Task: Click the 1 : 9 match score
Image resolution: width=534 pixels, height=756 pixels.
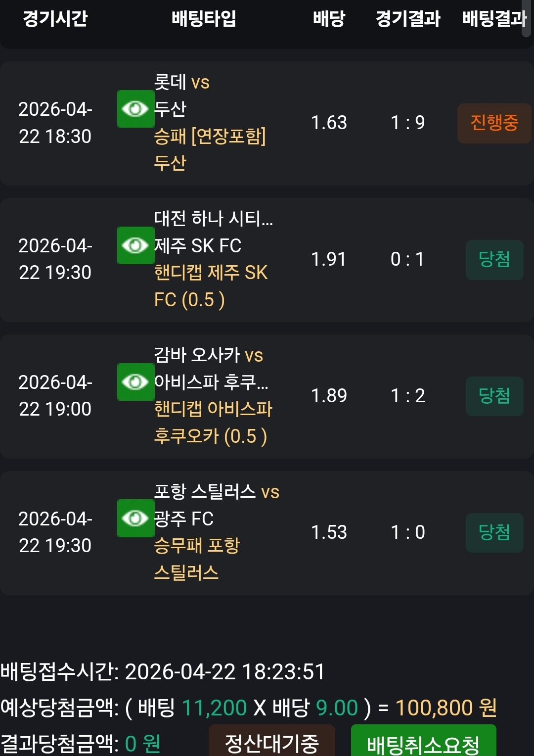Action: 407,123
